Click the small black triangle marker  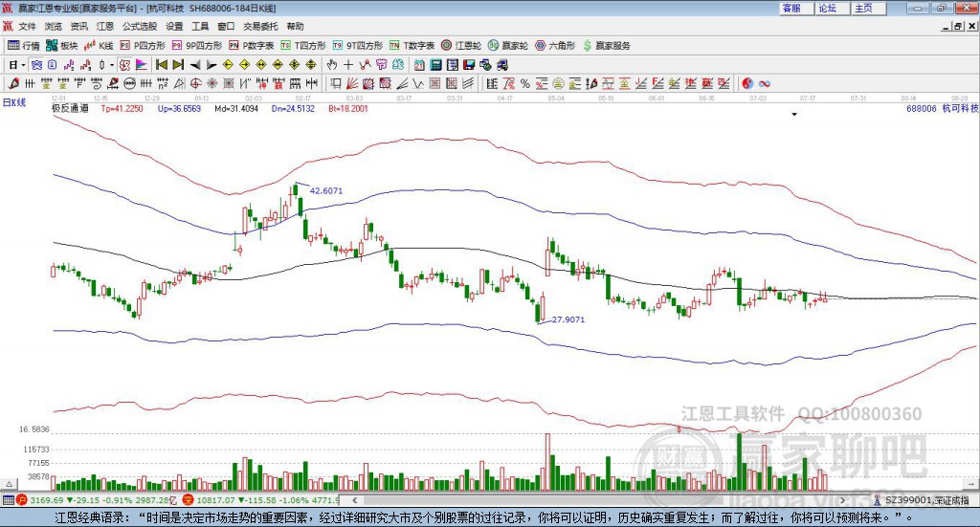pos(794,114)
